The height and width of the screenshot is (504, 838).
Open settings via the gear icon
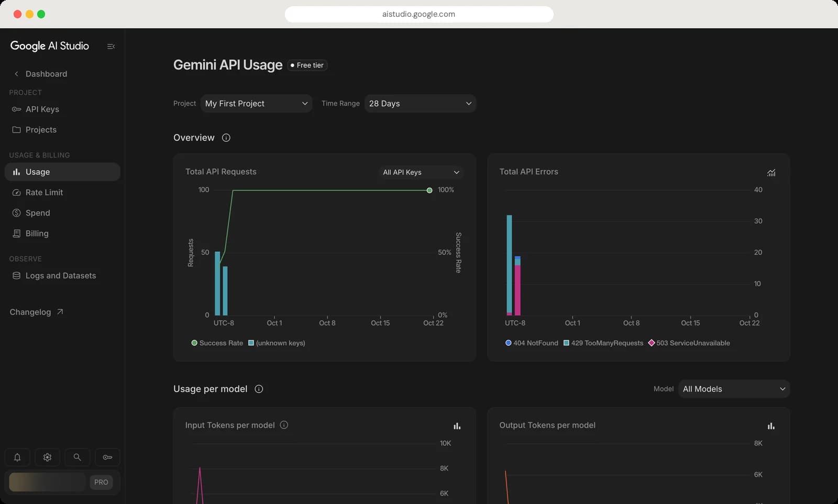[x=47, y=457]
